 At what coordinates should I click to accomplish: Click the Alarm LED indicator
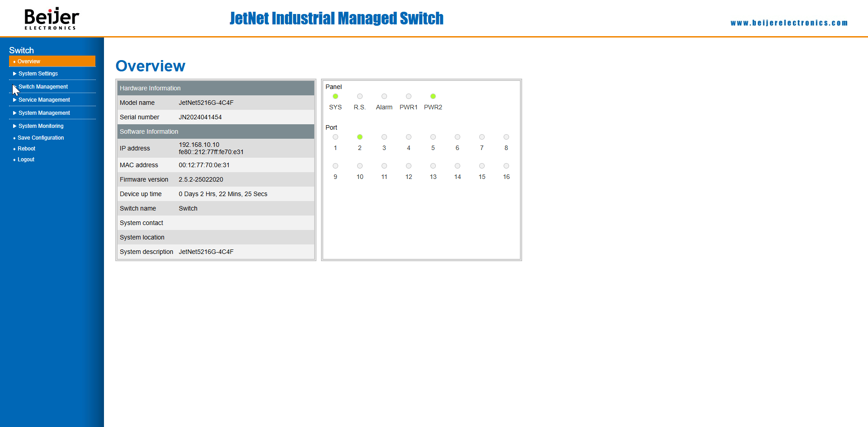point(384,96)
